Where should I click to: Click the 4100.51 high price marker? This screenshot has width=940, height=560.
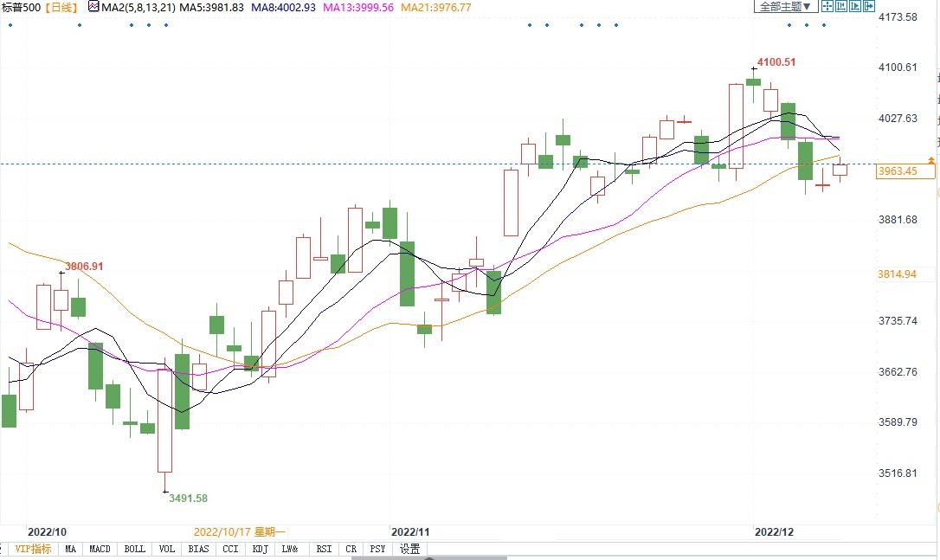(x=776, y=62)
